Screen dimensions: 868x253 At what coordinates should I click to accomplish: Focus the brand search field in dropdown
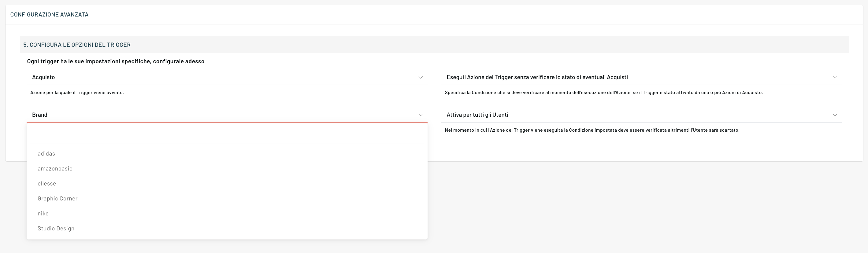[x=227, y=135]
